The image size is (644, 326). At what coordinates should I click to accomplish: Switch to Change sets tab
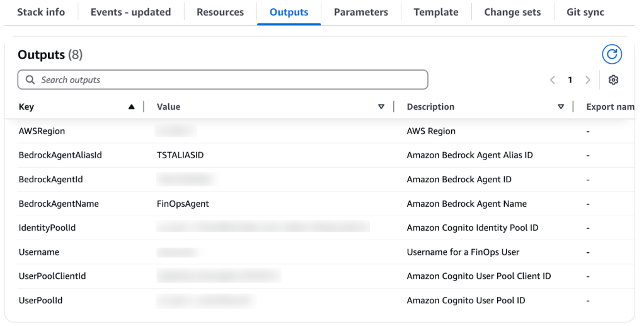[512, 12]
